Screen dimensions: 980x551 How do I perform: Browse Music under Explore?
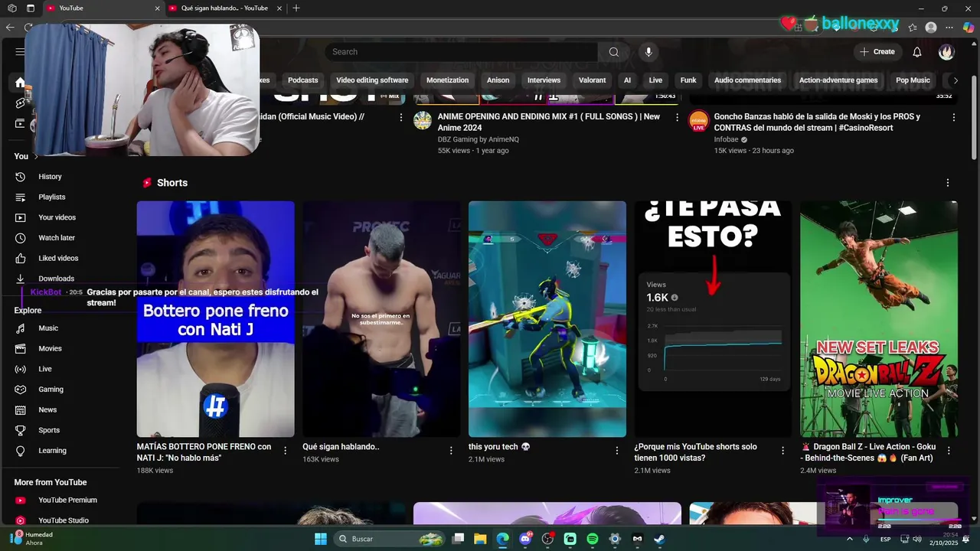pos(48,328)
